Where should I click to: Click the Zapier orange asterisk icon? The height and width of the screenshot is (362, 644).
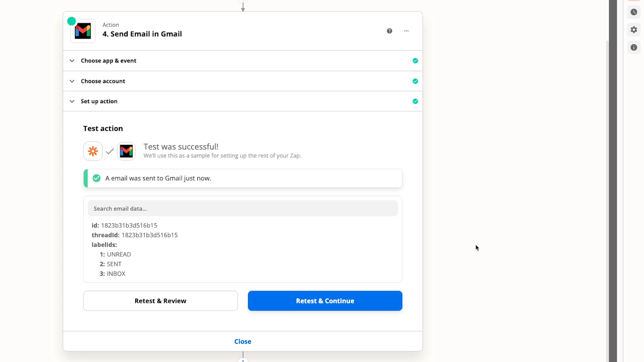(x=93, y=151)
